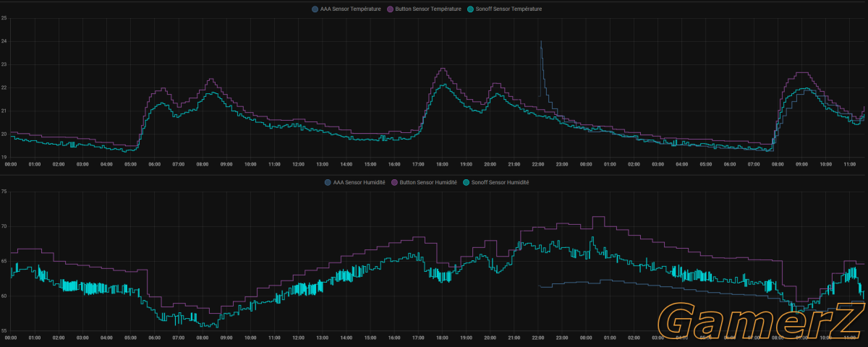Click the 23 label on temperature y-axis
Image resolution: width=868 pixels, height=347 pixels.
[x=4, y=64]
